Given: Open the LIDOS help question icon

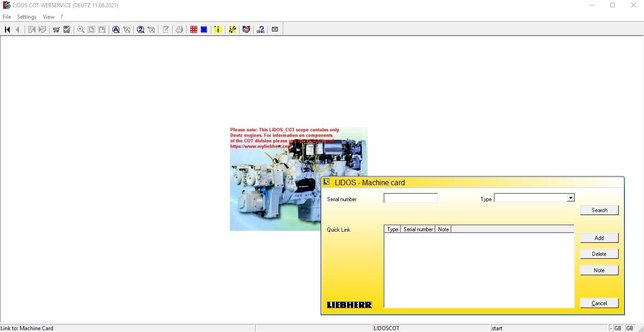Looking at the screenshot, I should [261, 30].
